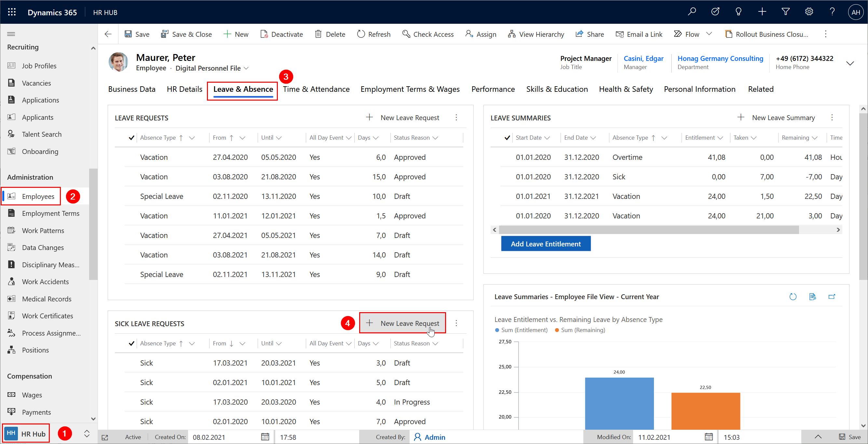Click horizontal scrollbar in Leave Summaries grid
The height and width of the screenshot is (444, 868).
click(x=648, y=230)
